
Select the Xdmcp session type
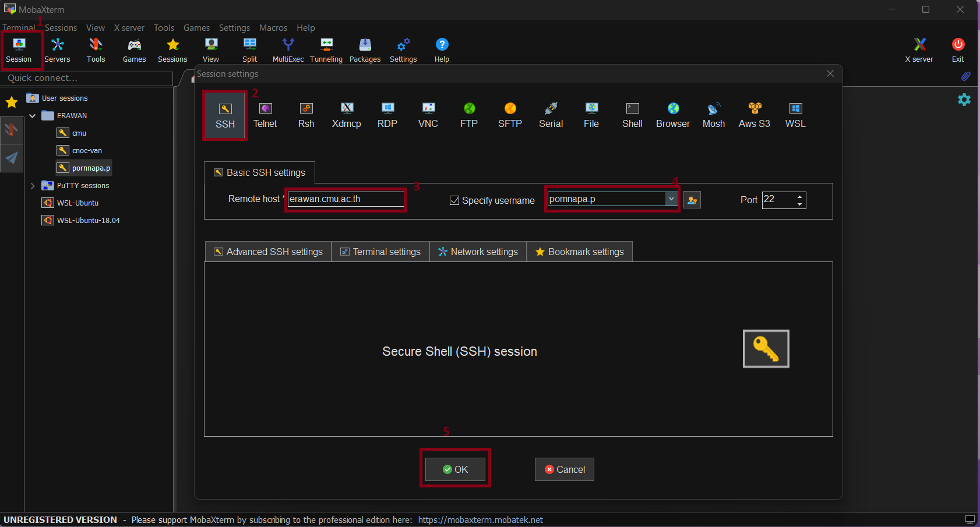347,115
